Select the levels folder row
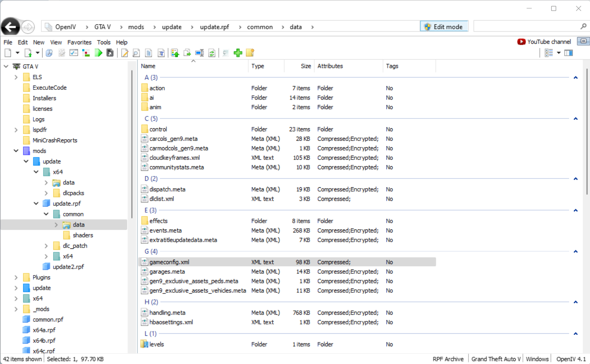Screen dimensions: 590x364 point(287,344)
